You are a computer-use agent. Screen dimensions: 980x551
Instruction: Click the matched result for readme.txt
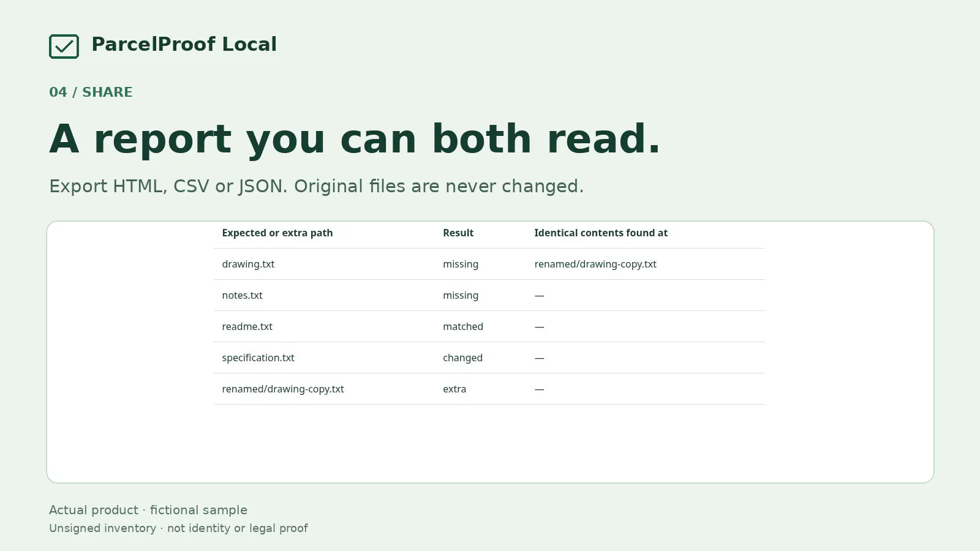tap(463, 326)
